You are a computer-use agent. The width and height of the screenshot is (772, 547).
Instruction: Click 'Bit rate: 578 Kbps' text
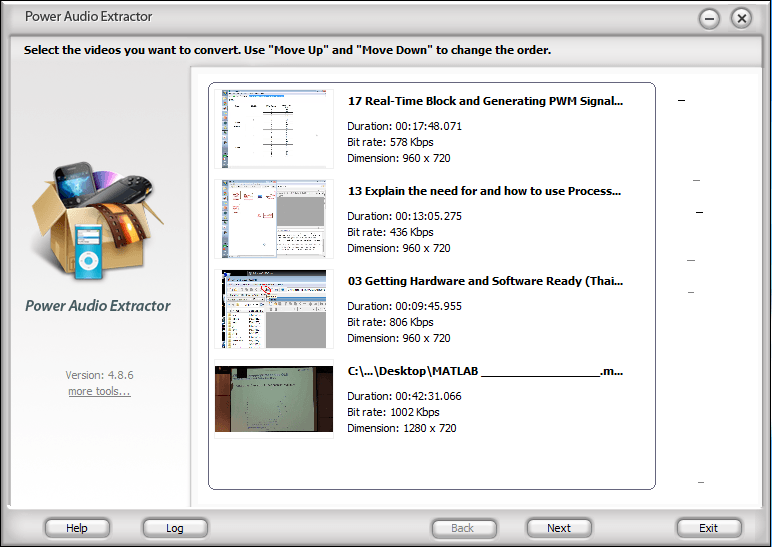pyautogui.click(x=390, y=142)
